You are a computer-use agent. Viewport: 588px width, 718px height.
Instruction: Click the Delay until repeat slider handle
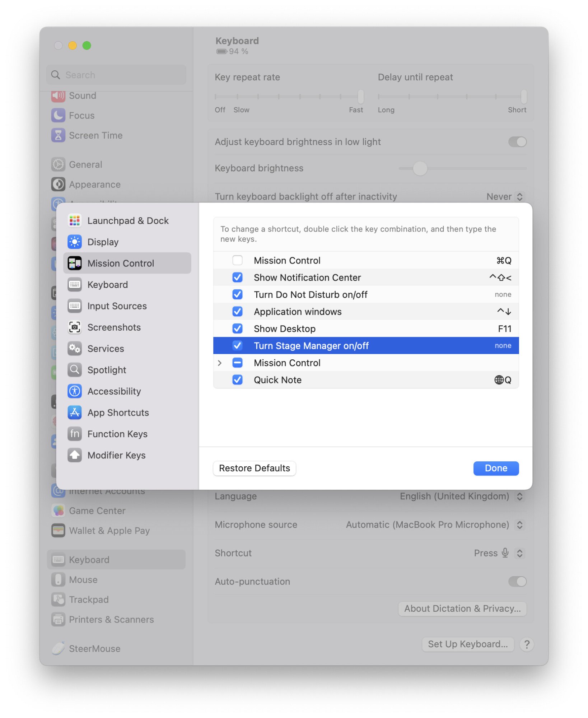click(524, 96)
